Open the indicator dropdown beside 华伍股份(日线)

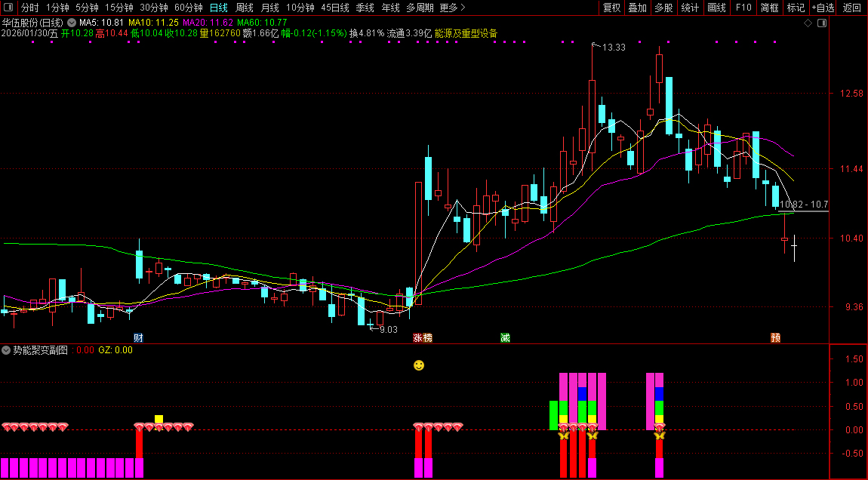coord(72,23)
